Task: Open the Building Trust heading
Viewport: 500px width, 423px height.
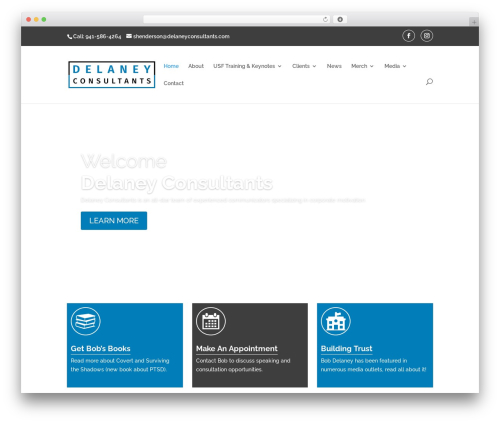Action: pyautogui.click(x=346, y=349)
